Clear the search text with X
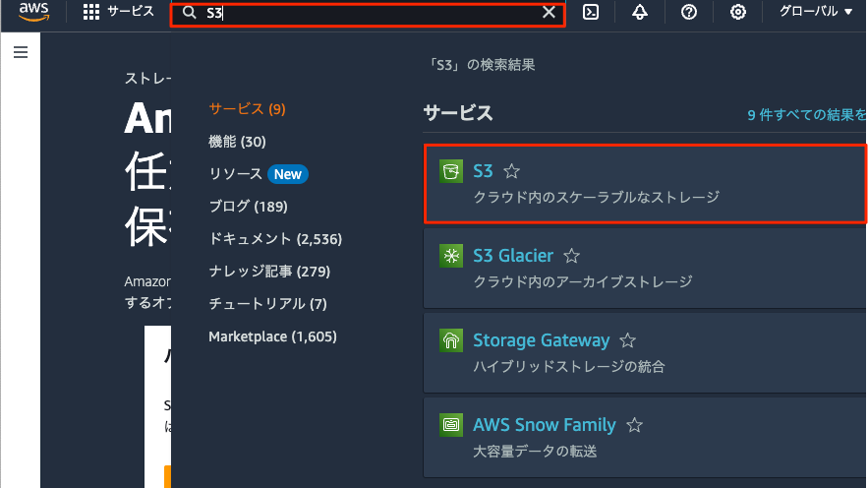 click(x=549, y=12)
